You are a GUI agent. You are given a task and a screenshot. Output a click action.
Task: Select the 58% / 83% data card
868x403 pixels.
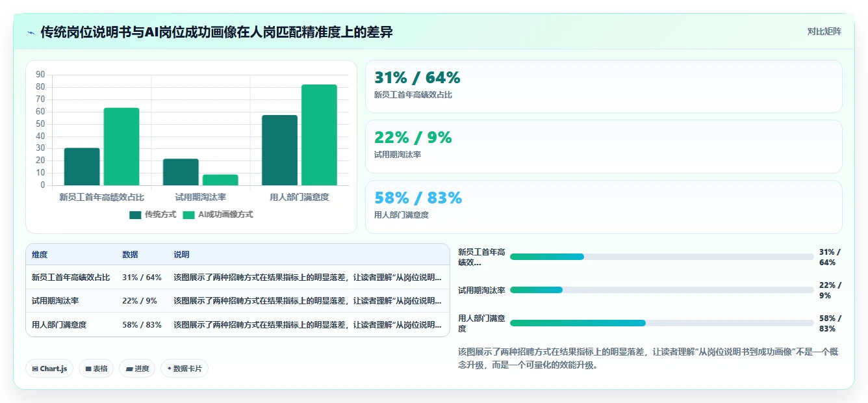(x=604, y=207)
